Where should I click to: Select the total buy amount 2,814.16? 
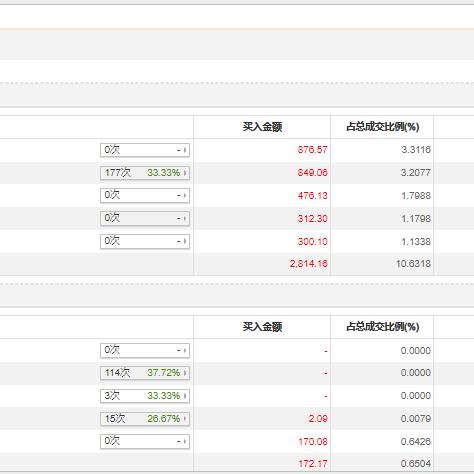point(309,264)
